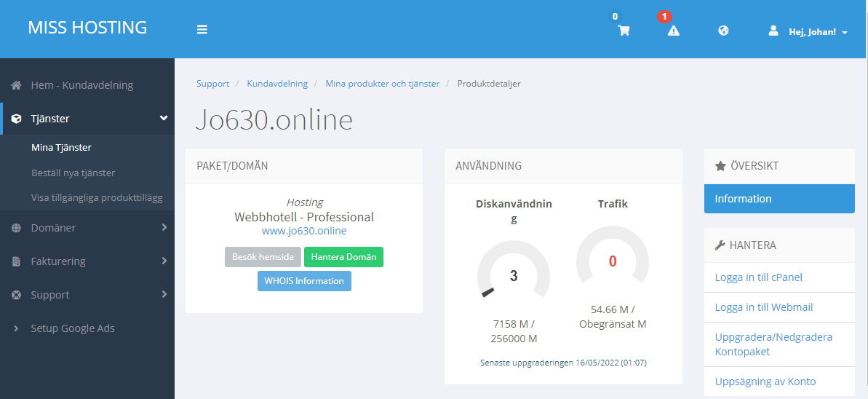The width and height of the screenshot is (868, 399).
Task: Open the warning alerts triangle icon
Action: point(673,31)
